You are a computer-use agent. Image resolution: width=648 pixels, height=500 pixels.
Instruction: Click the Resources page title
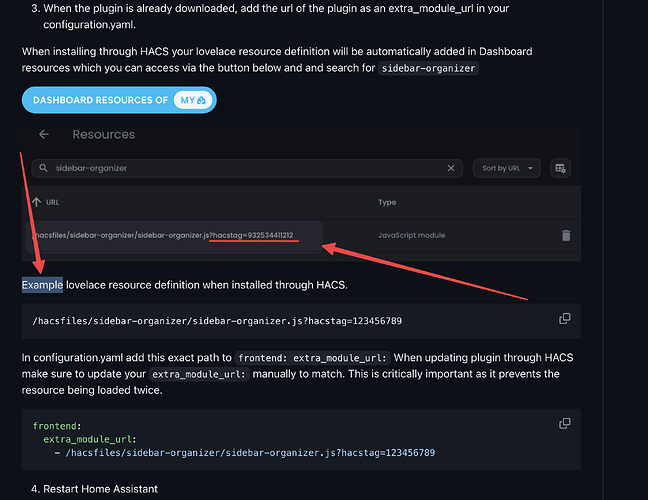[104, 134]
